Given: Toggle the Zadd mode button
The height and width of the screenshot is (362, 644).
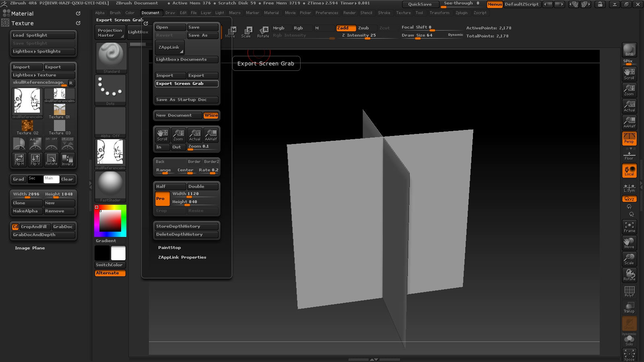Looking at the screenshot, I should [x=346, y=28].
